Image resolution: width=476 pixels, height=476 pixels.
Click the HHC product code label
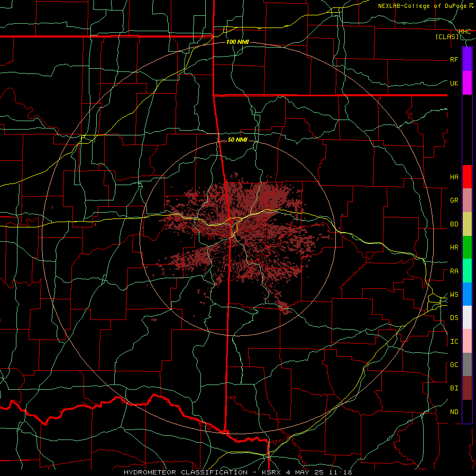tap(464, 32)
